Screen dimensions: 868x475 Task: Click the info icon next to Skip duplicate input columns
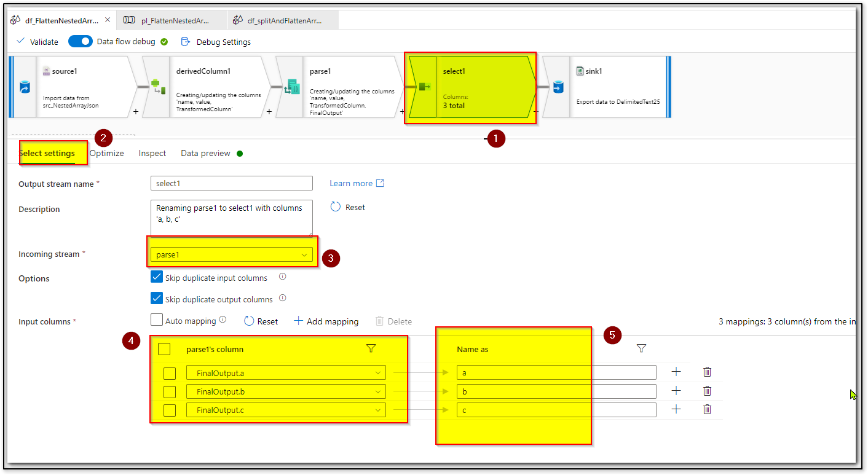tap(282, 277)
